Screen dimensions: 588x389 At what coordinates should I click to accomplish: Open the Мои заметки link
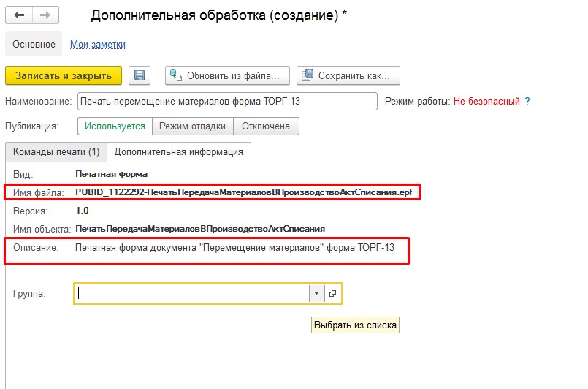point(98,45)
